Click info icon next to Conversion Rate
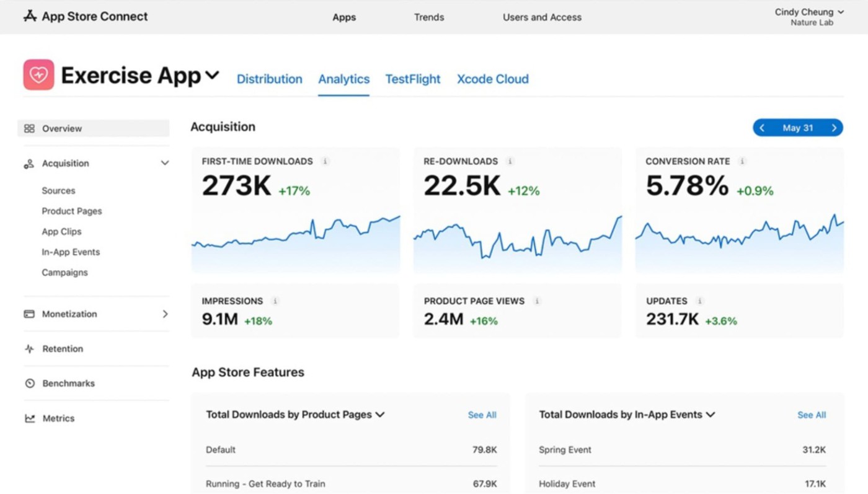The width and height of the screenshot is (868, 494). 742,161
